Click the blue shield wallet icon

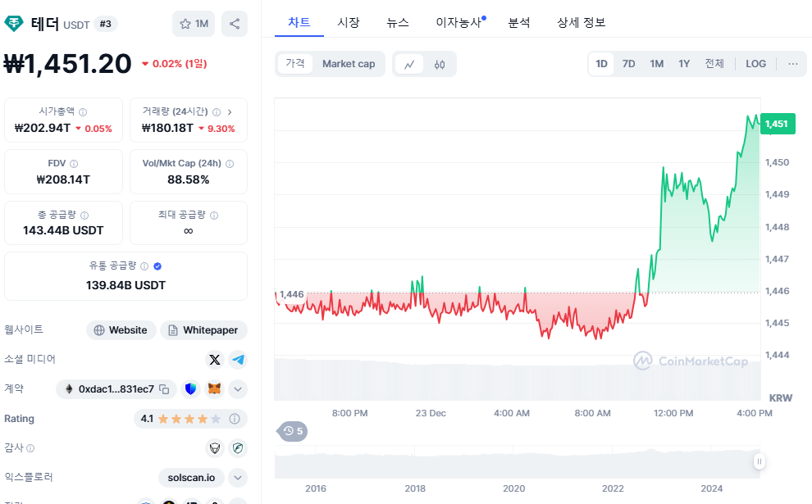click(x=190, y=389)
